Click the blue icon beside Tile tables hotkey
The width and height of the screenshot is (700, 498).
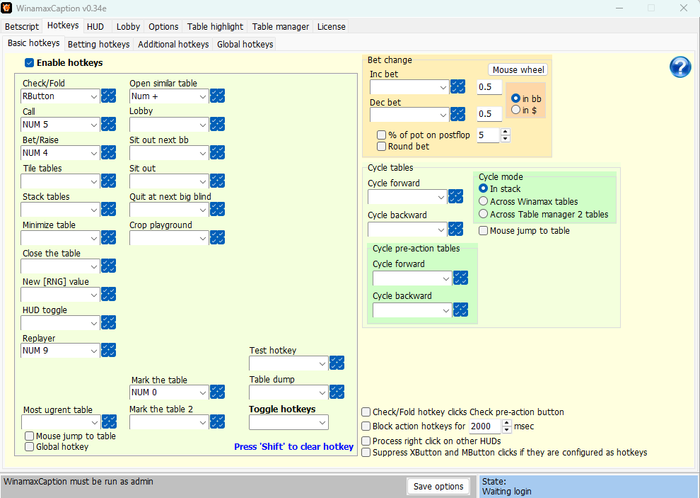coord(108,181)
